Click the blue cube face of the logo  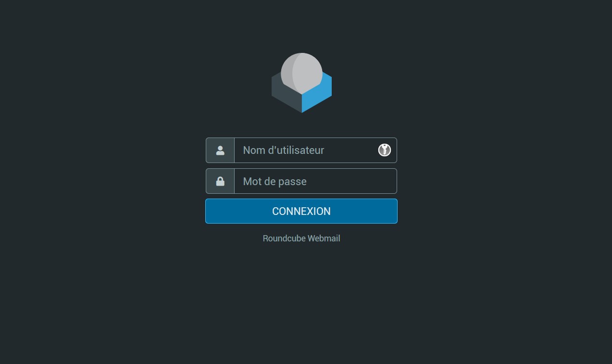click(317, 94)
